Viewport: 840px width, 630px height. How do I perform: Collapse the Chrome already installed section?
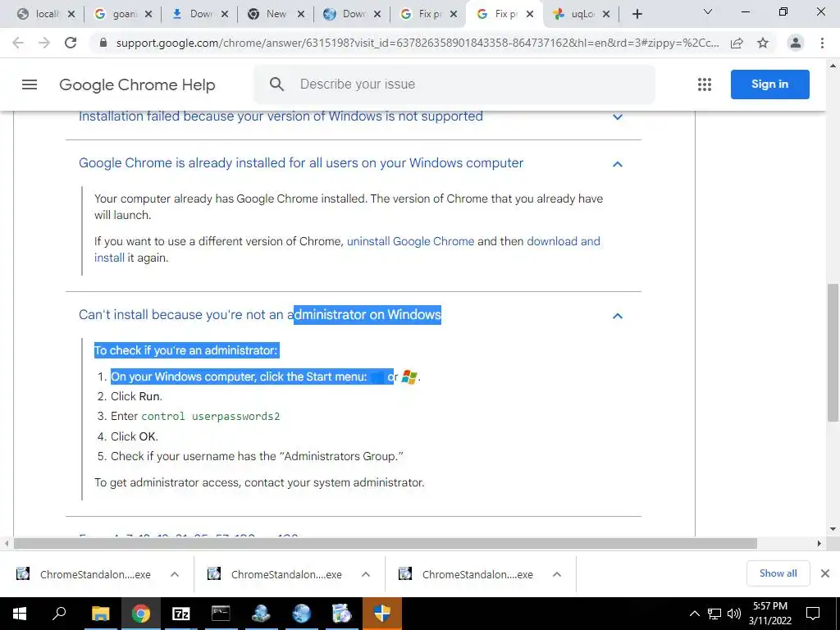(617, 164)
